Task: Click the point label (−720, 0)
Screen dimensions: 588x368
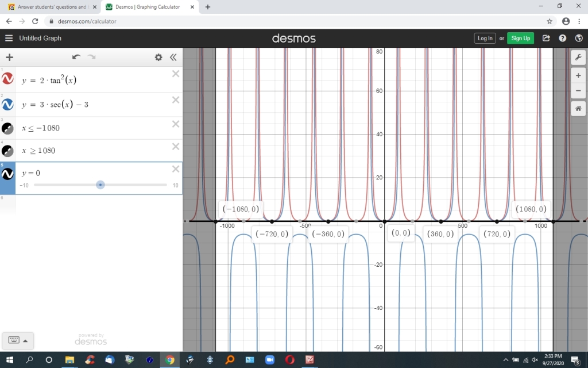Action: coord(272,234)
